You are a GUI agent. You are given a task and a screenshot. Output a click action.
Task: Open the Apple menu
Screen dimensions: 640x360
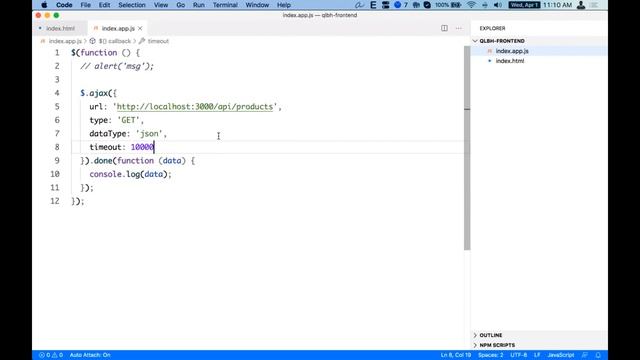pyautogui.click(x=44, y=5)
